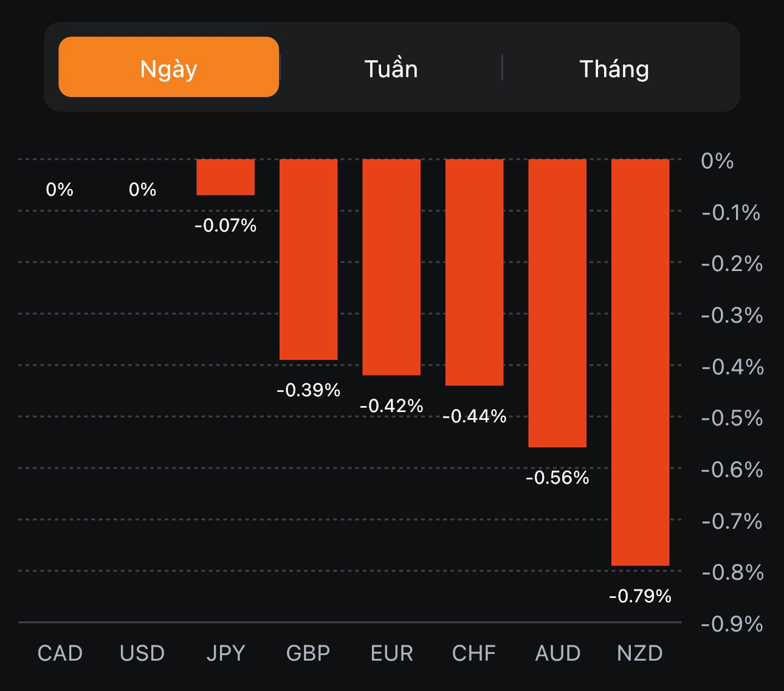Select the AUD bar in chart

coord(557,303)
